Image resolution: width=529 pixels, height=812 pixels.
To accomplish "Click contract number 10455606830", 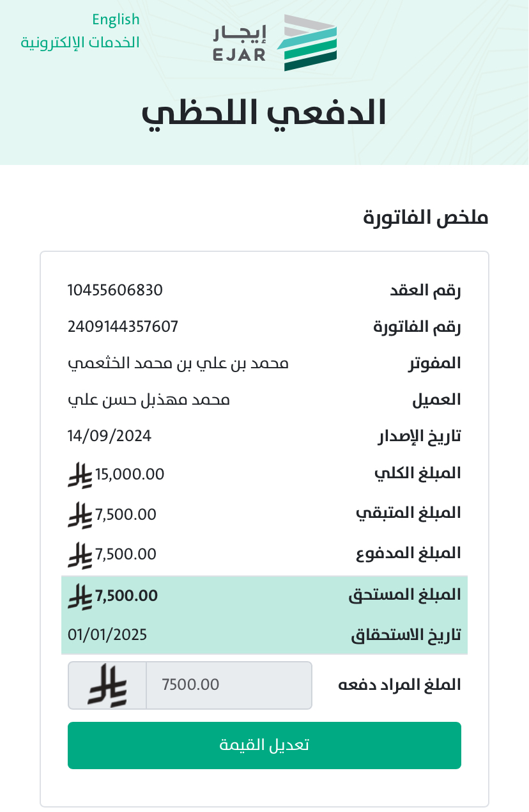I will [x=115, y=290].
